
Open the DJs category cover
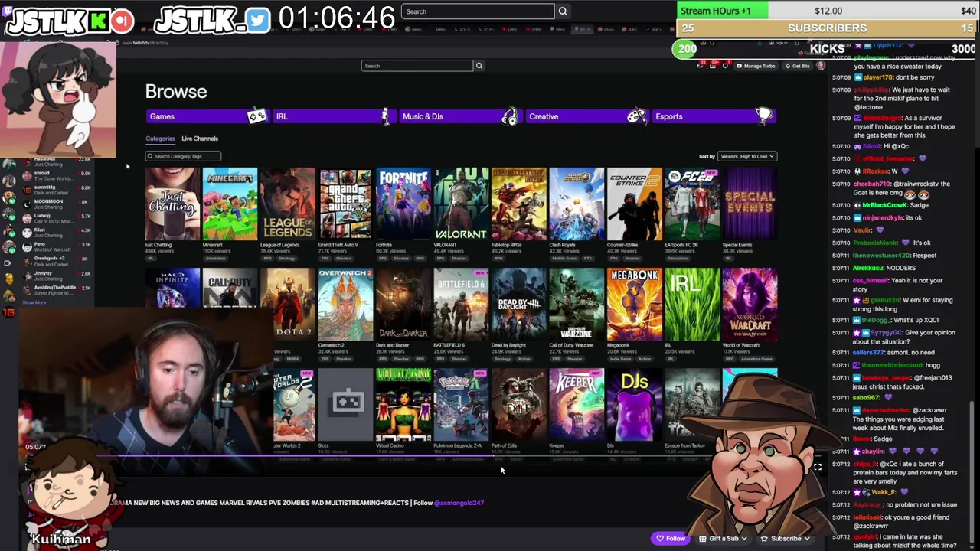tap(634, 404)
